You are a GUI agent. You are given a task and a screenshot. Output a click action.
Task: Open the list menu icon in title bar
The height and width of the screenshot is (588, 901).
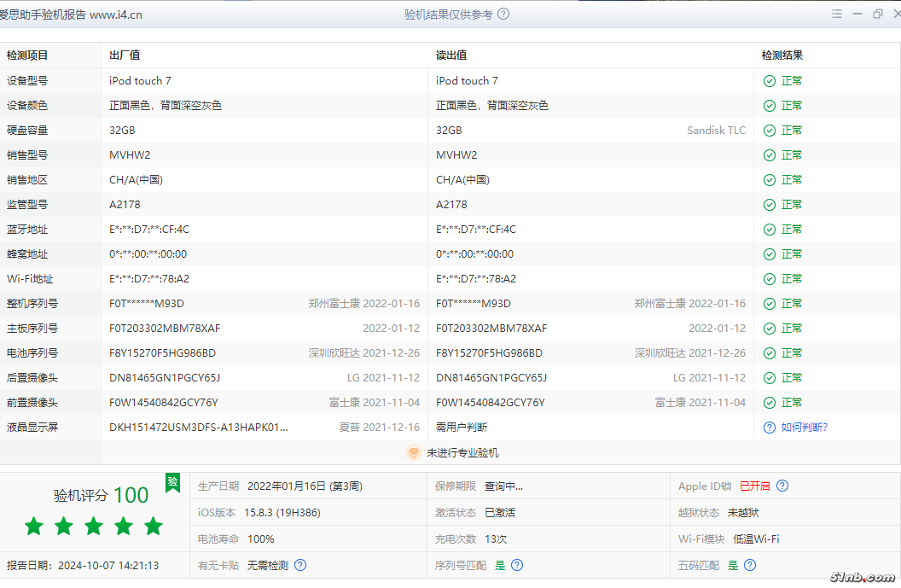(x=837, y=15)
